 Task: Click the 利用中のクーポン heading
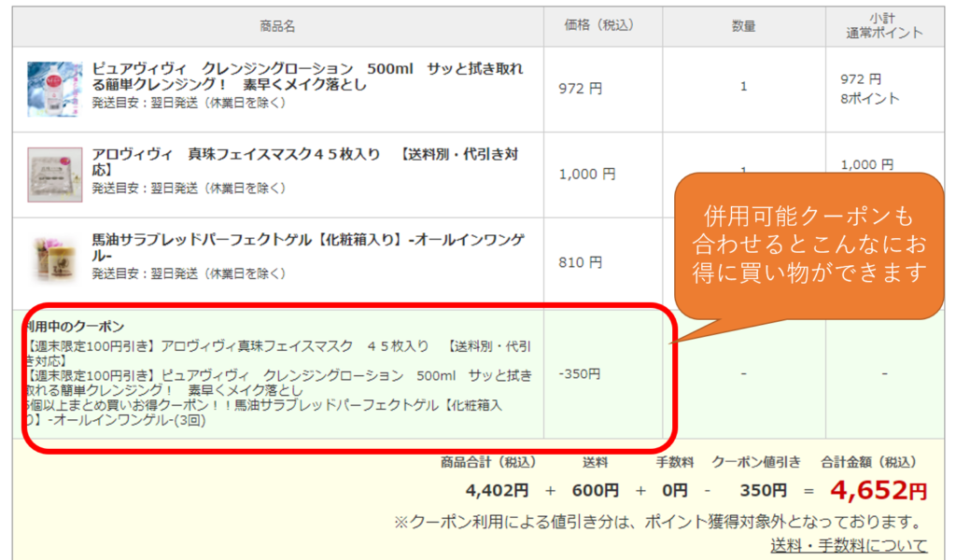pyautogui.click(x=75, y=327)
